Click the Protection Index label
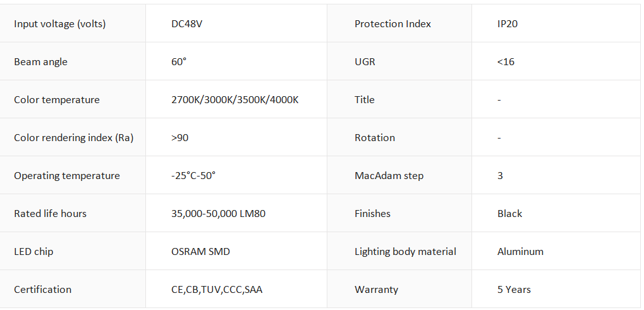This screenshot has width=644, height=310. point(392,24)
